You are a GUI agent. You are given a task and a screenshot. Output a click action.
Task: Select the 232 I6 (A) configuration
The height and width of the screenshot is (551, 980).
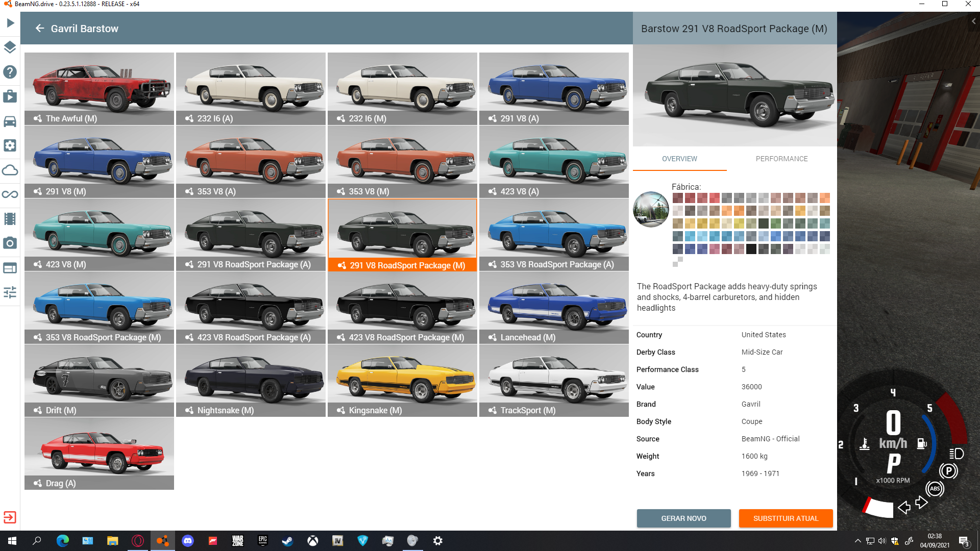pos(251,89)
